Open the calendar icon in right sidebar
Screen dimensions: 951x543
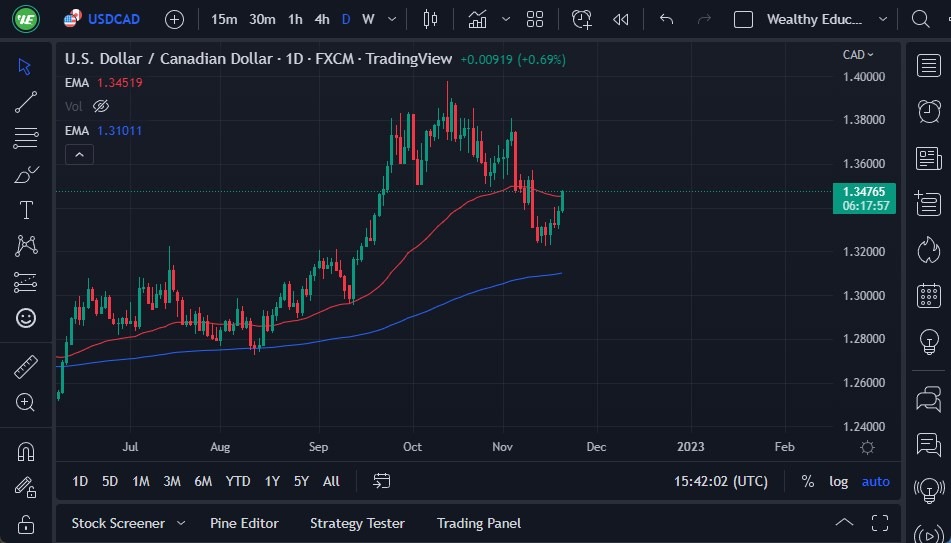929,296
